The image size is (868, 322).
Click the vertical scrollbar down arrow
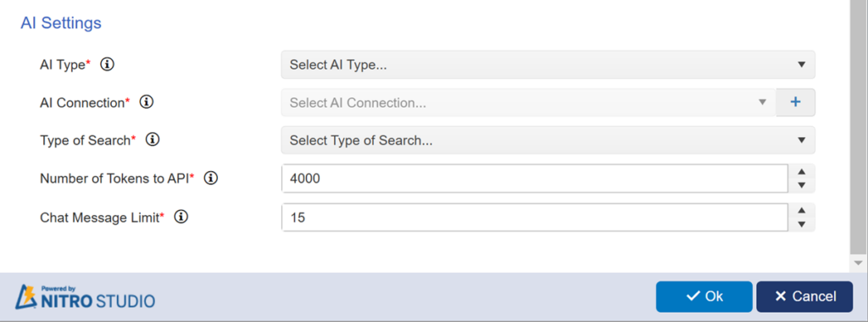click(859, 263)
